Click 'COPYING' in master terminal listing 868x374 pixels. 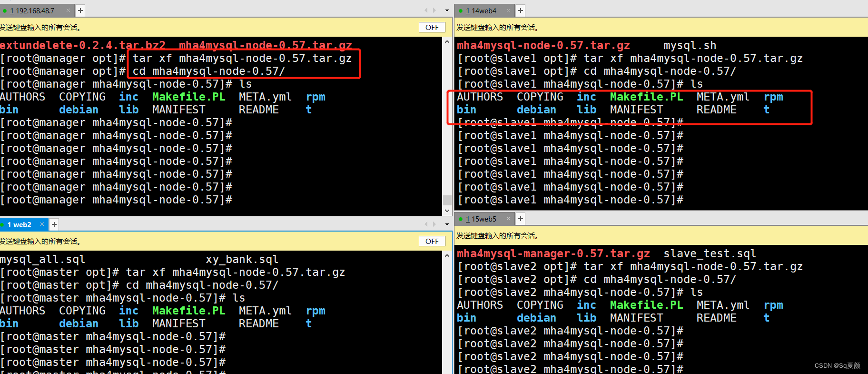click(82, 311)
